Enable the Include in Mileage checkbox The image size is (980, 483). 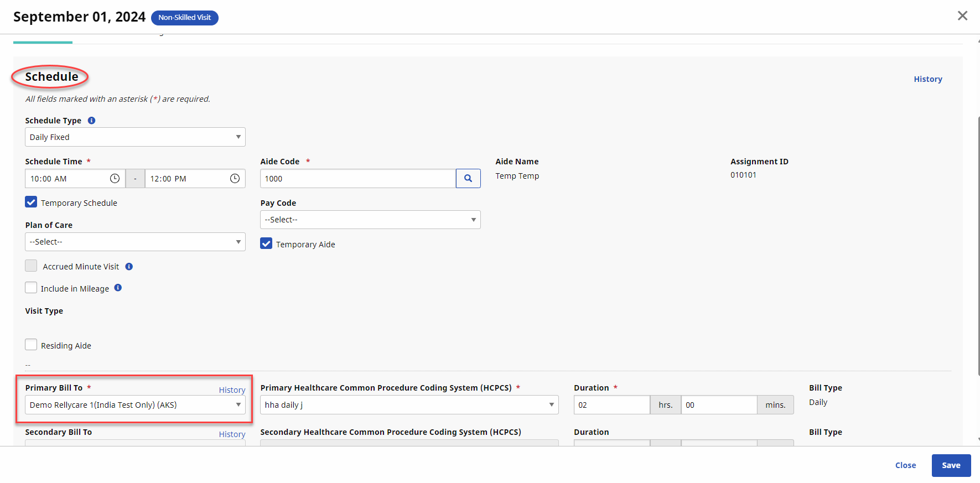32,288
